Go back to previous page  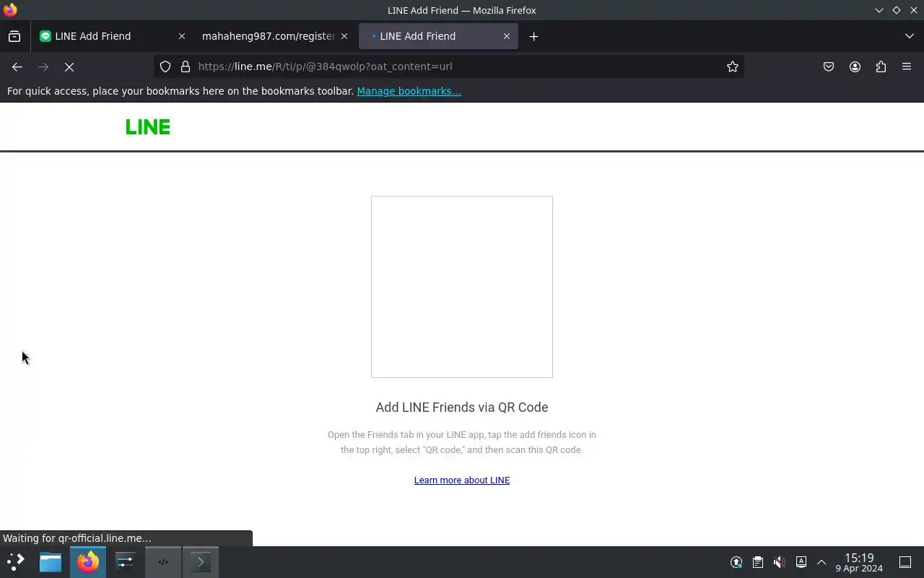pyautogui.click(x=17, y=66)
